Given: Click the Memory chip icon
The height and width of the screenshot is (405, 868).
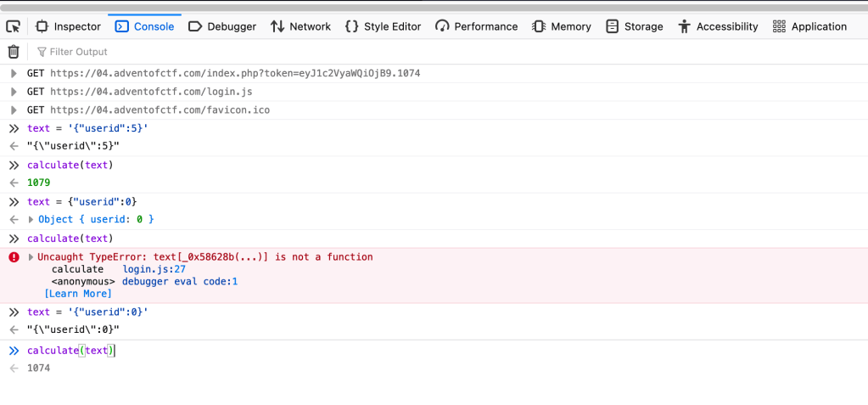Looking at the screenshot, I should pyautogui.click(x=539, y=26).
